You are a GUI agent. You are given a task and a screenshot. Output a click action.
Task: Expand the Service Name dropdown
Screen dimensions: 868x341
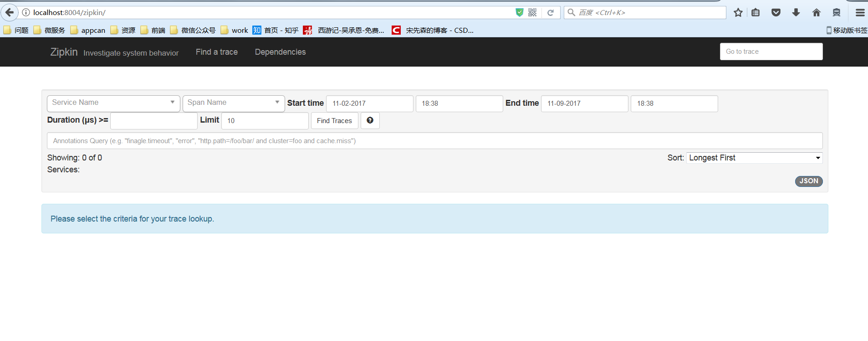point(113,103)
